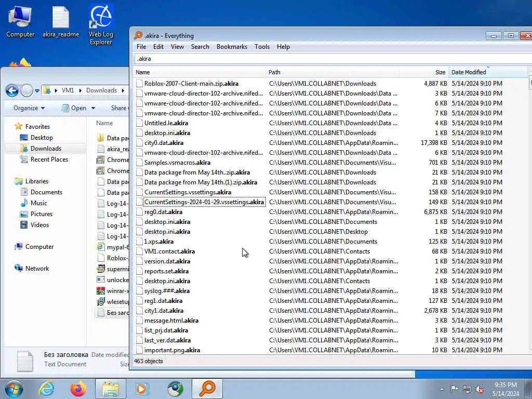
Task: Show hidden tray icons arrow
Action: 442,389
